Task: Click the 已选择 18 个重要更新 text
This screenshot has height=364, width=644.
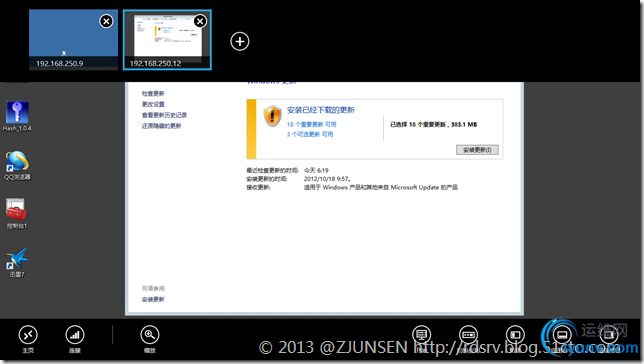Action: (434, 124)
